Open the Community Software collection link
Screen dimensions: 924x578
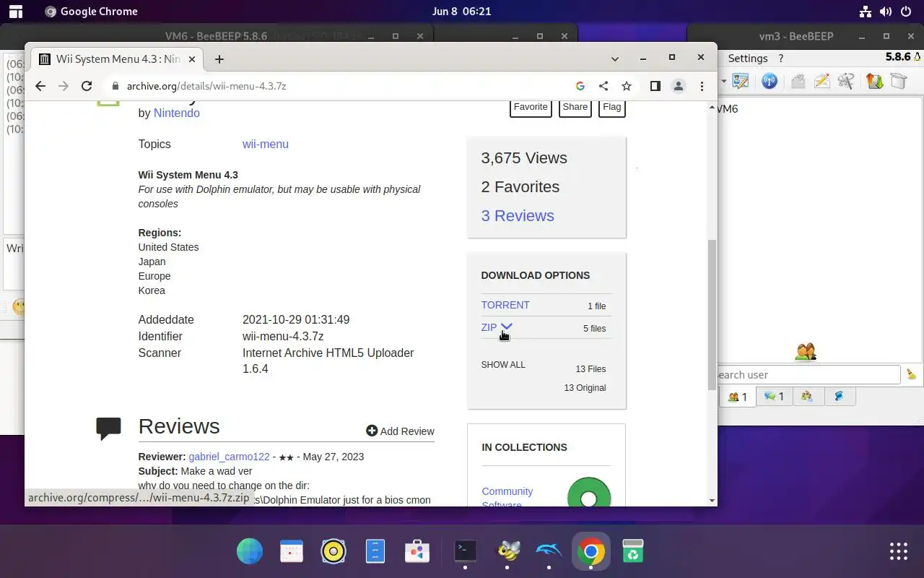507,497
